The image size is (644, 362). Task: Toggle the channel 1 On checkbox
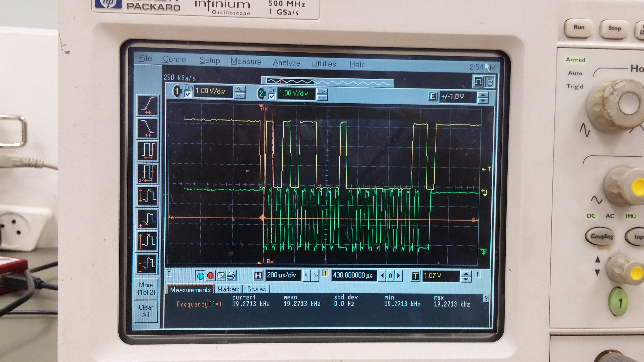coord(188,94)
